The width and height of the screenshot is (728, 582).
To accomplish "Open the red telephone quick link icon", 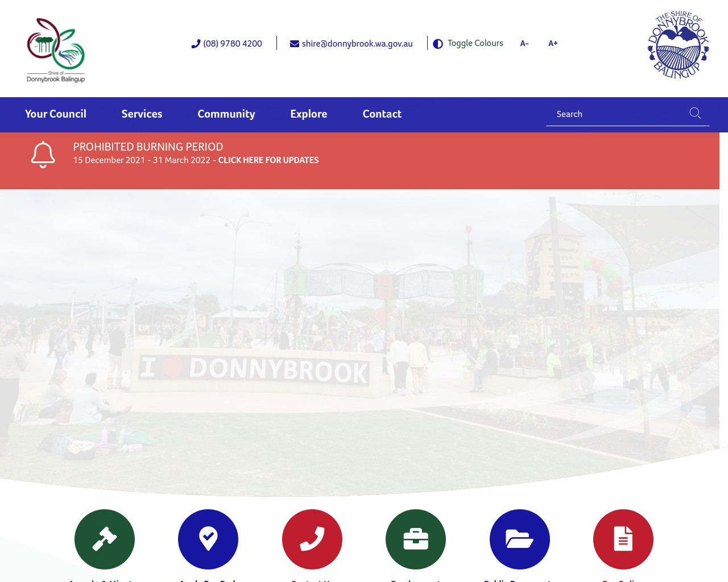I will [x=312, y=539].
